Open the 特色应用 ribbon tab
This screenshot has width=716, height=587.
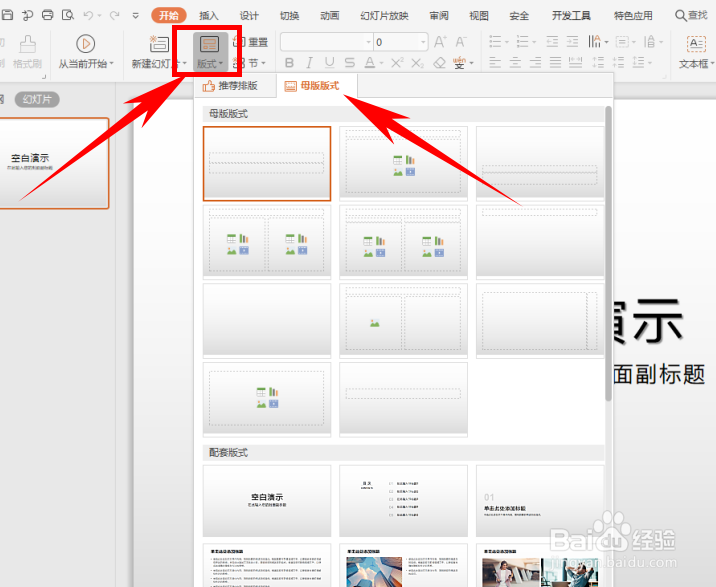[633, 16]
